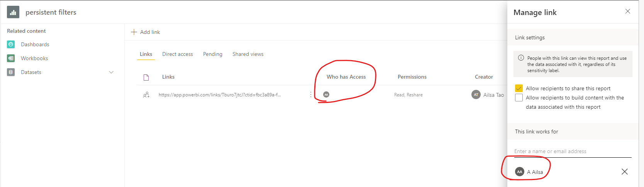Open the Pending tab
This screenshot has height=187, width=644.
[213, 54]
